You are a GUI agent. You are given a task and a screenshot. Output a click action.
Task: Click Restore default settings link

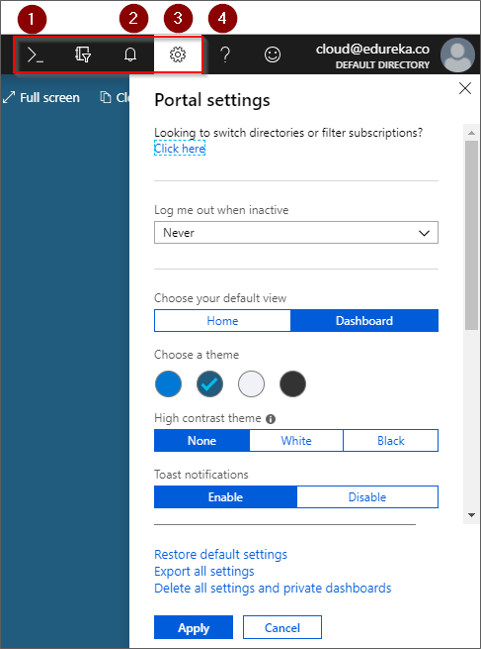[221, 554]
